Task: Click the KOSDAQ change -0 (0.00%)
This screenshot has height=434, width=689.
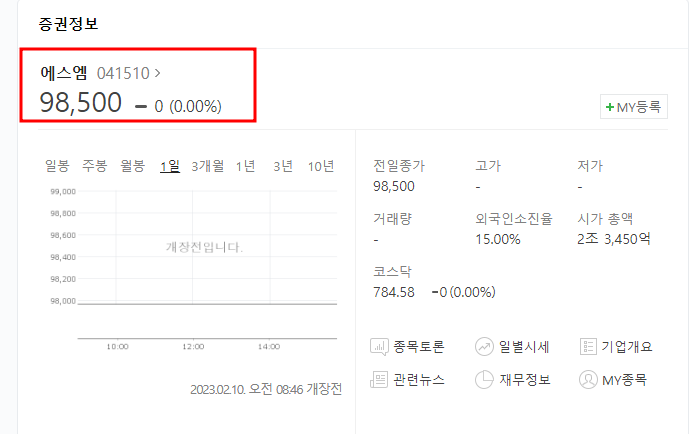Action: (464, 292)
